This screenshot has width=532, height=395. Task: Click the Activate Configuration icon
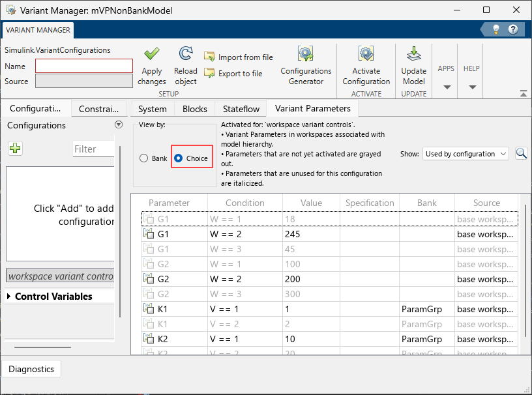pyautogui.click(x=366, y=53)
